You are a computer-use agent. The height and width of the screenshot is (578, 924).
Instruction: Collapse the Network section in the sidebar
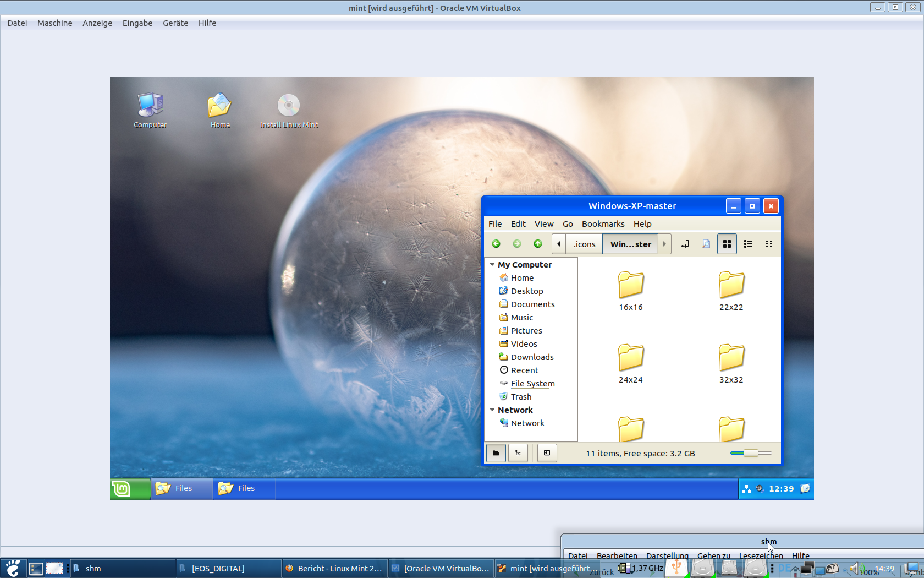pos(492,410)
